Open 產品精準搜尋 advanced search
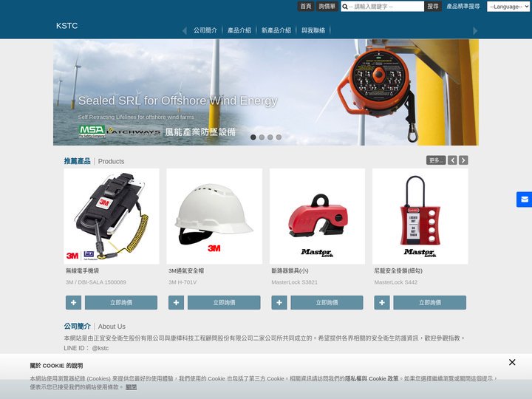 point(463,6)
